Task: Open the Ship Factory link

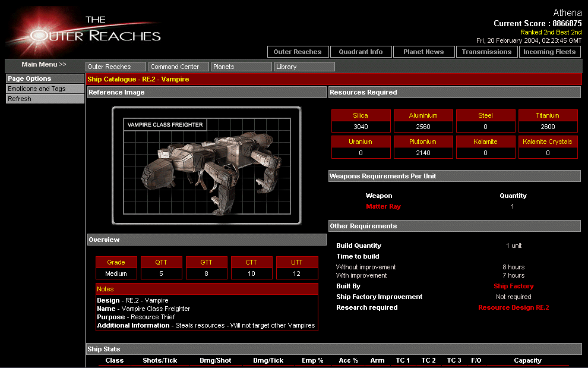Action: [x=513, y=286]
